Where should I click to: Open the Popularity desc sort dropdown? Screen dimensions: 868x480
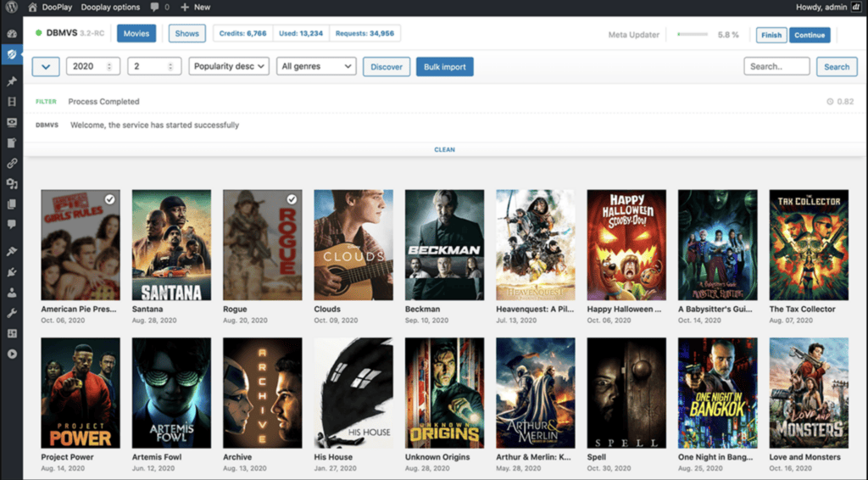point(229,66)
